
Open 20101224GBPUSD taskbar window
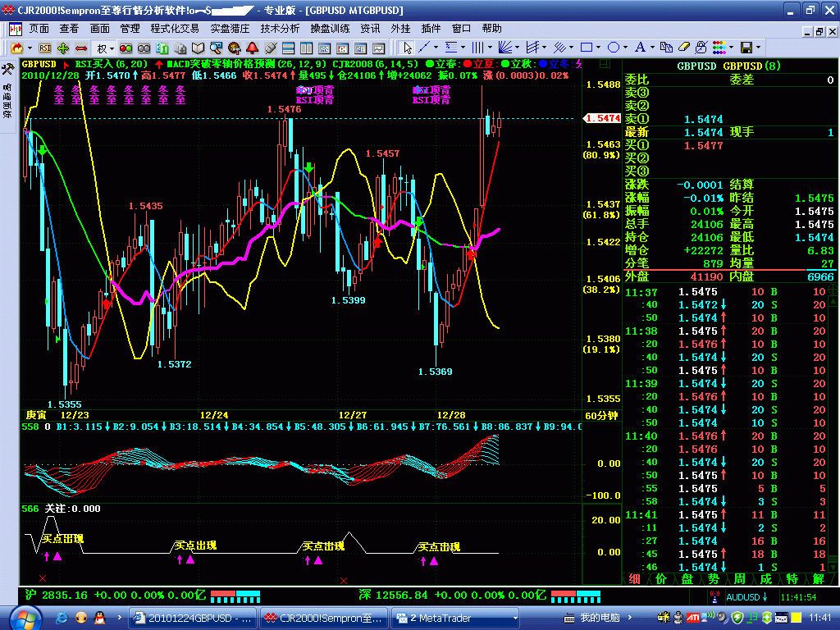[194, 619]
